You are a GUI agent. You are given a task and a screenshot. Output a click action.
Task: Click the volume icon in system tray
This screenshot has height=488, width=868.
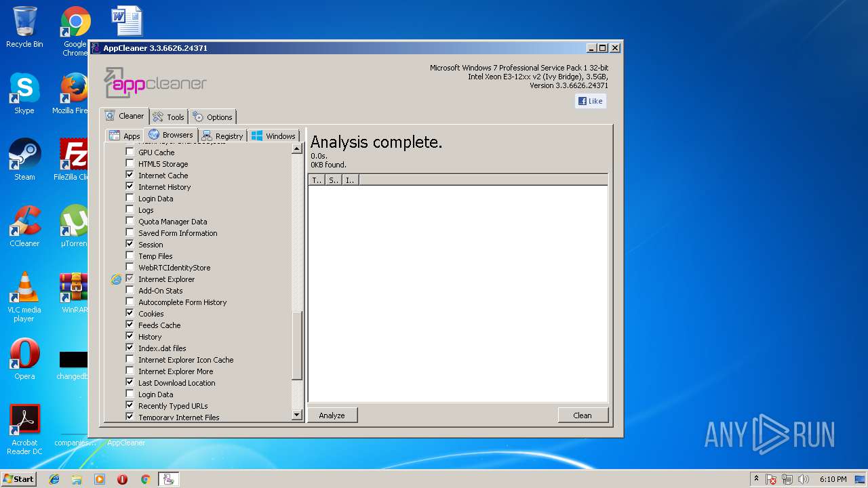point(804,479)
